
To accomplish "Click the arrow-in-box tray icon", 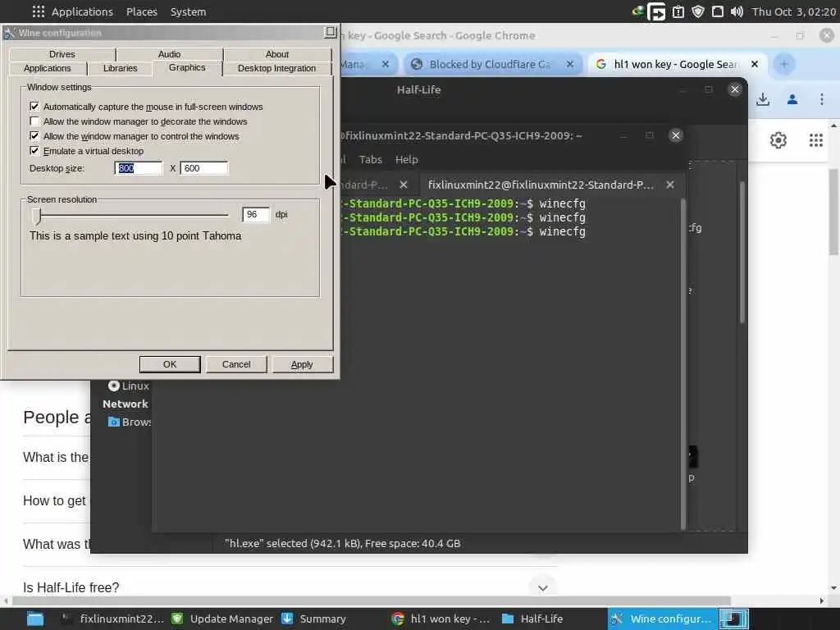I will pos(657,11).
